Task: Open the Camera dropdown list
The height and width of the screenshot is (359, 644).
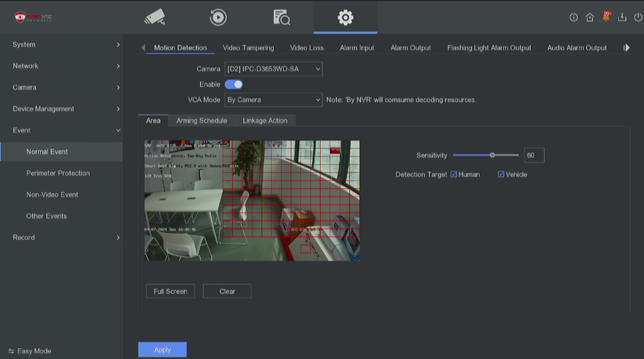Action: click(x=273, y=69)
